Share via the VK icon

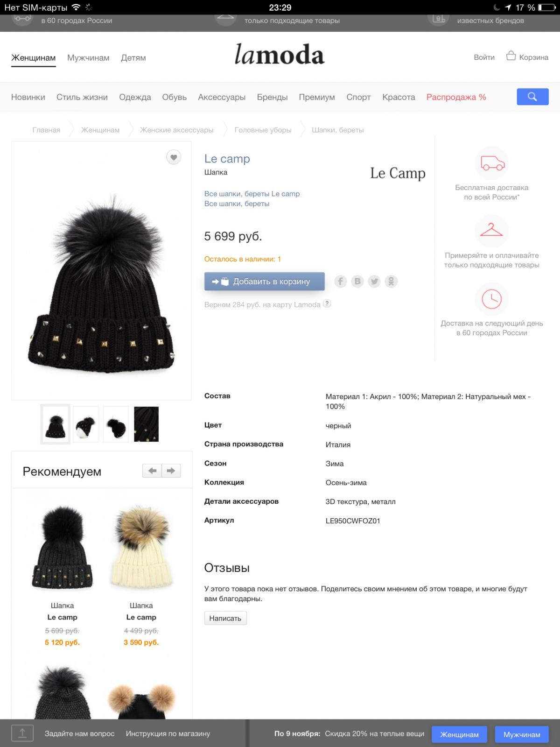(x=357, y=281)
